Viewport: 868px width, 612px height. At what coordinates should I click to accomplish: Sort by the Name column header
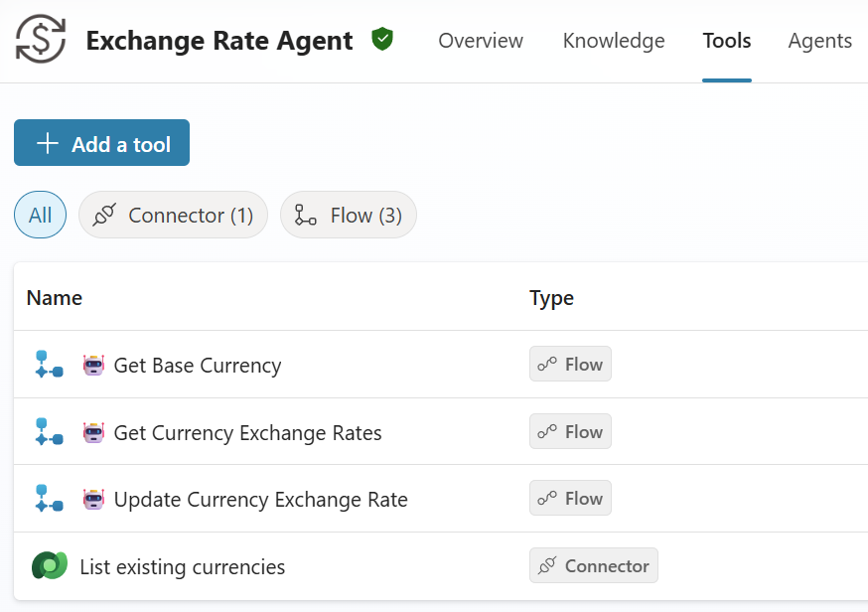55,298
